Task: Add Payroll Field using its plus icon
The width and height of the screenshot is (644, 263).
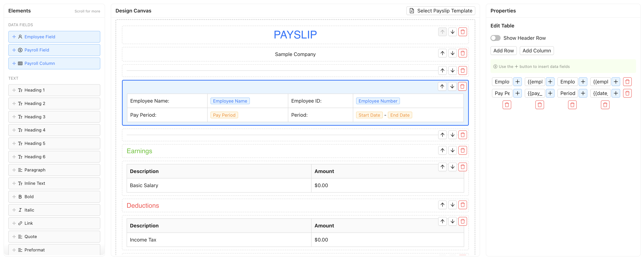Action: pos(14,50)
